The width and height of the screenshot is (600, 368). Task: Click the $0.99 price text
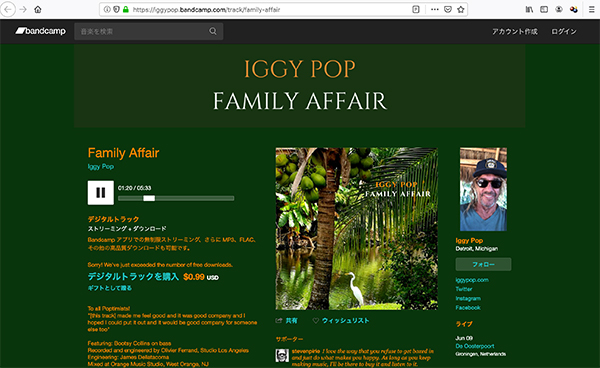(194, 277)
